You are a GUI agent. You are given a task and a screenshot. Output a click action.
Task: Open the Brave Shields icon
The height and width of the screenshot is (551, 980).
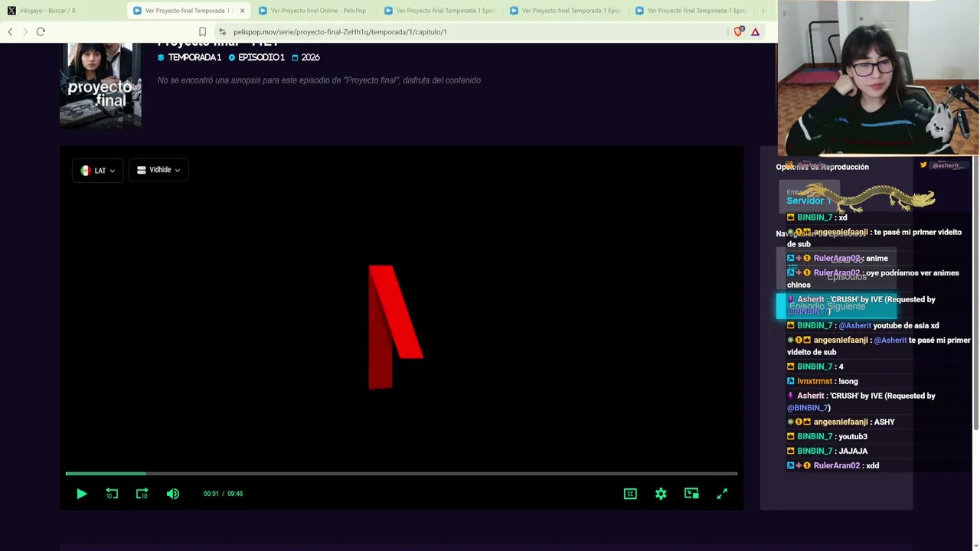[738, 31]
